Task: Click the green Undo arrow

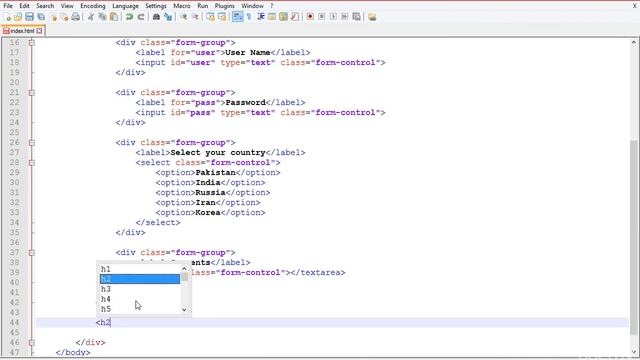Action: (x=129, y=17)
